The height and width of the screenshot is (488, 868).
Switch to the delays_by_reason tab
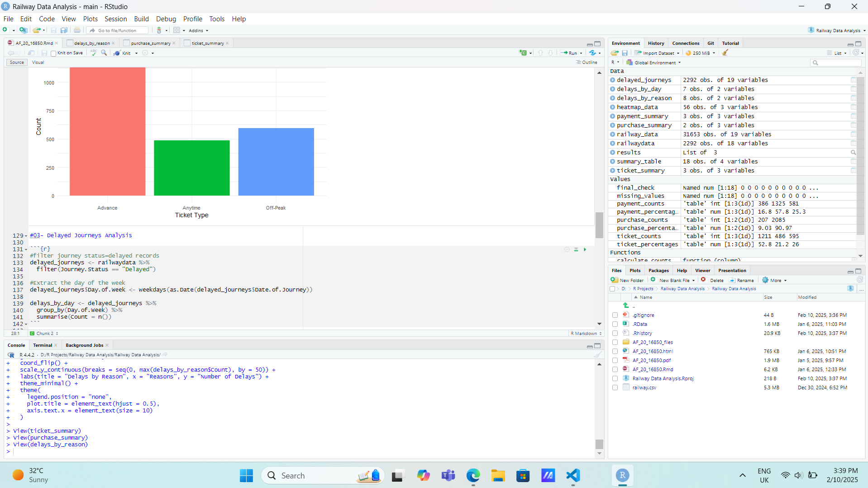tap(92, 43)
